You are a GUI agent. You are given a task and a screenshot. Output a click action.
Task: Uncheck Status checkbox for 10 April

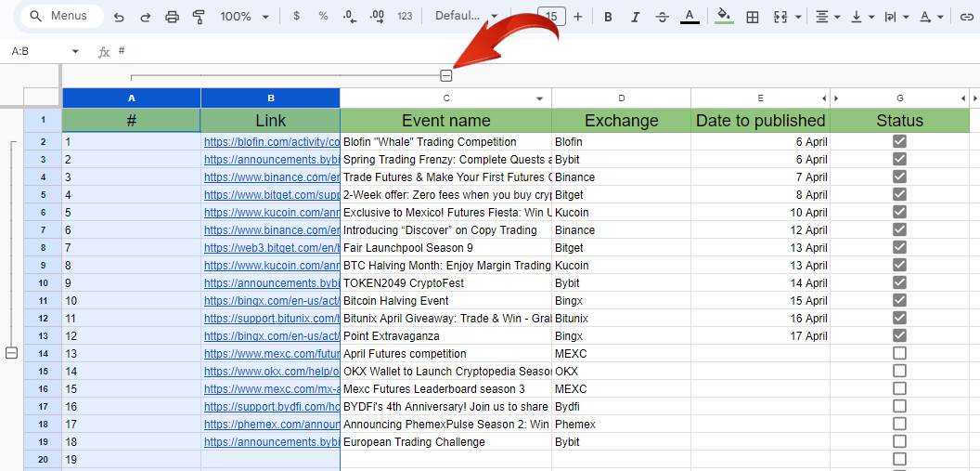(899, 212)
